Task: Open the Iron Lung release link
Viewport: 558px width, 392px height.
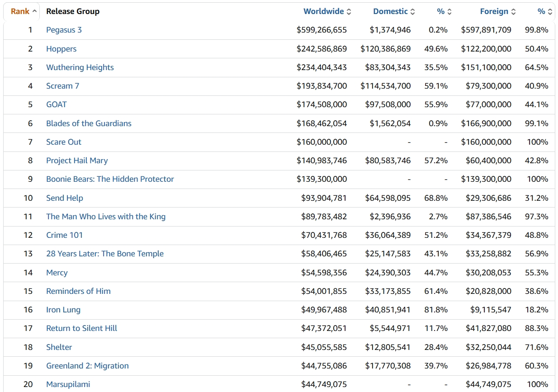Action: pyautogui.click(x=63, y=310)
